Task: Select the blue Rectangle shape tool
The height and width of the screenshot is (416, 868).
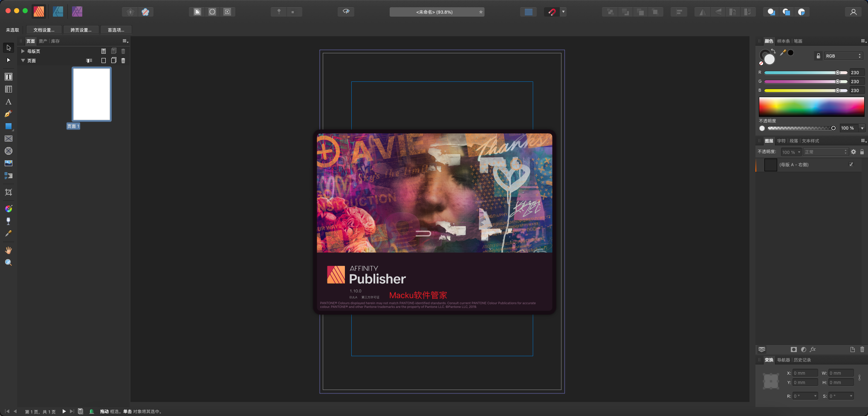Action: 9,126
